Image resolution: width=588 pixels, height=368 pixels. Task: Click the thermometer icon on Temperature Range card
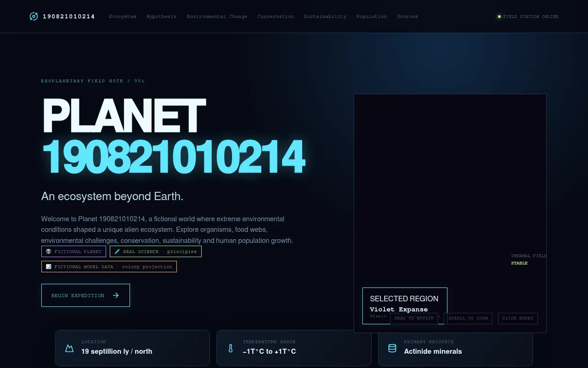[231, 348]
